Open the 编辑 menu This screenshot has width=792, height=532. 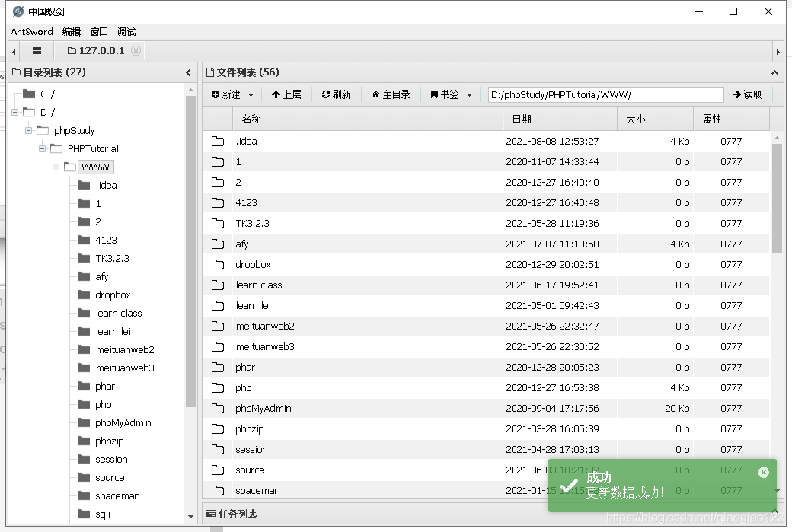pos(72,32)
